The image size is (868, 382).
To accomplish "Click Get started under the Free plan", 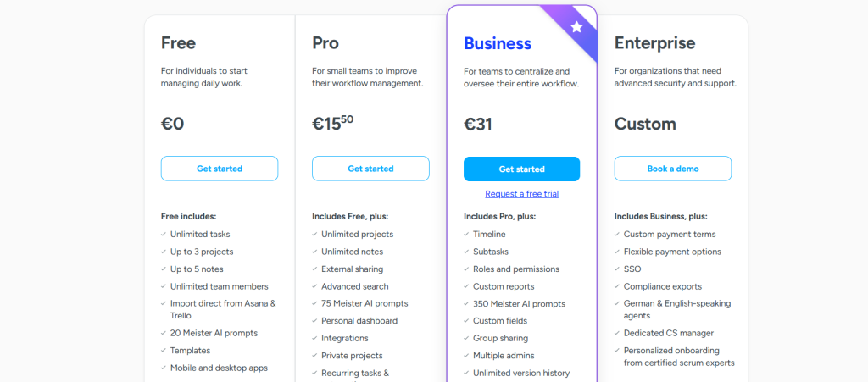I will coord(220,169).
